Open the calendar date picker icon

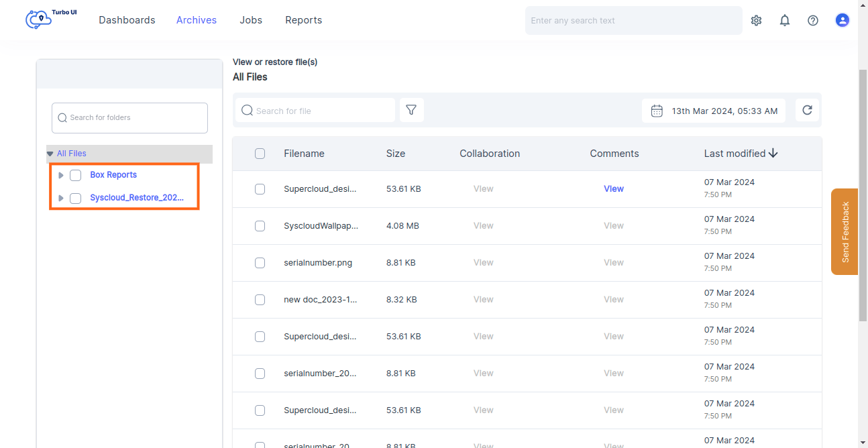tap(657, 110)
